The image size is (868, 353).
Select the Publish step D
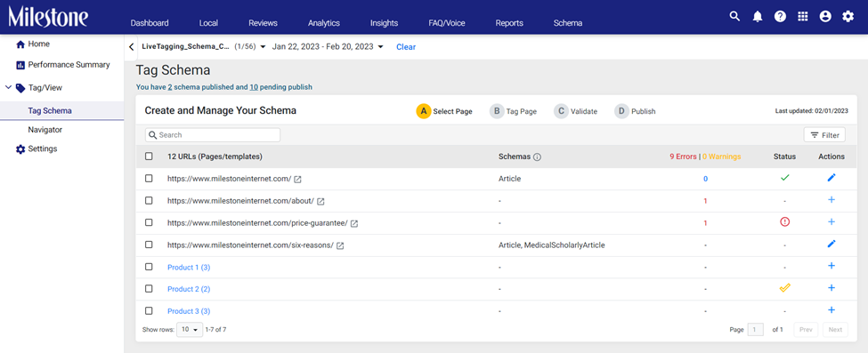pyautogui.click(x=635, y=111)
